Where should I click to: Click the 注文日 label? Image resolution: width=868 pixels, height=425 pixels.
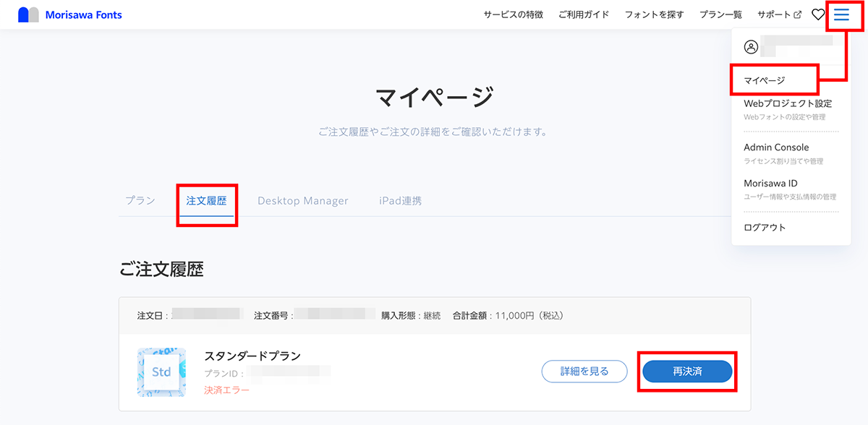click(153, 316)
